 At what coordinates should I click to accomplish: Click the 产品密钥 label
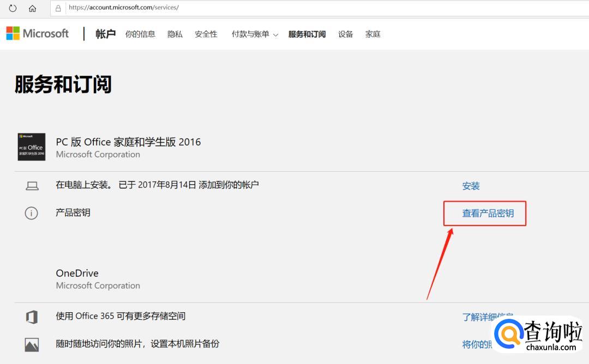point(73,213)
